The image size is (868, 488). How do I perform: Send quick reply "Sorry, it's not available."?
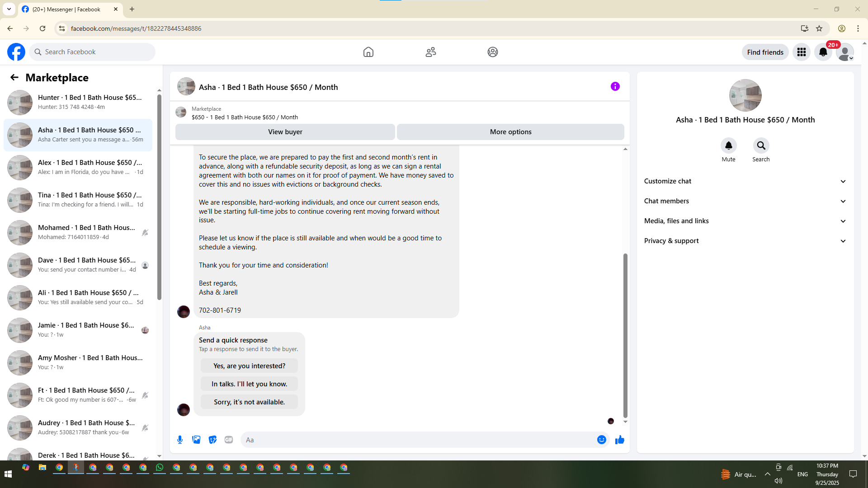[x=249, y=402]
